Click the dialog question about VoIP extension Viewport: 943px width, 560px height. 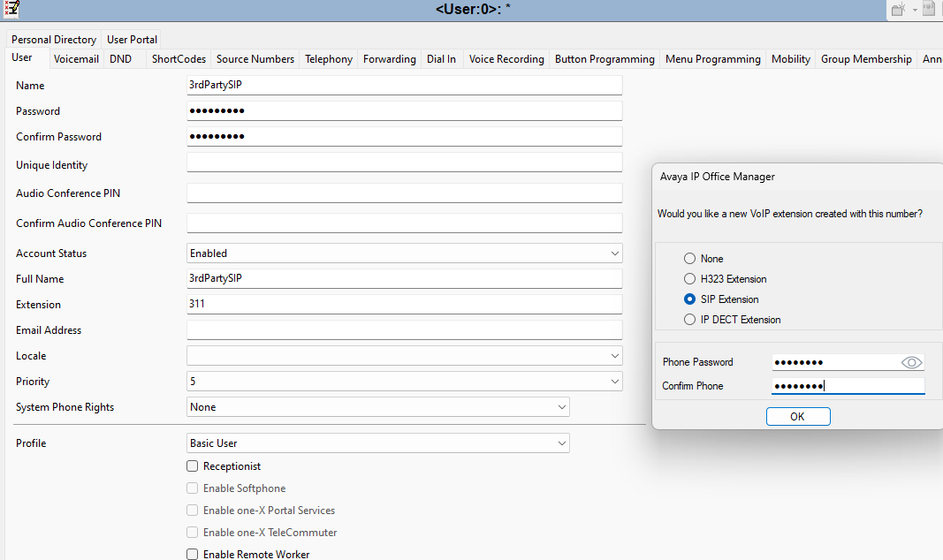pos(789,214)
